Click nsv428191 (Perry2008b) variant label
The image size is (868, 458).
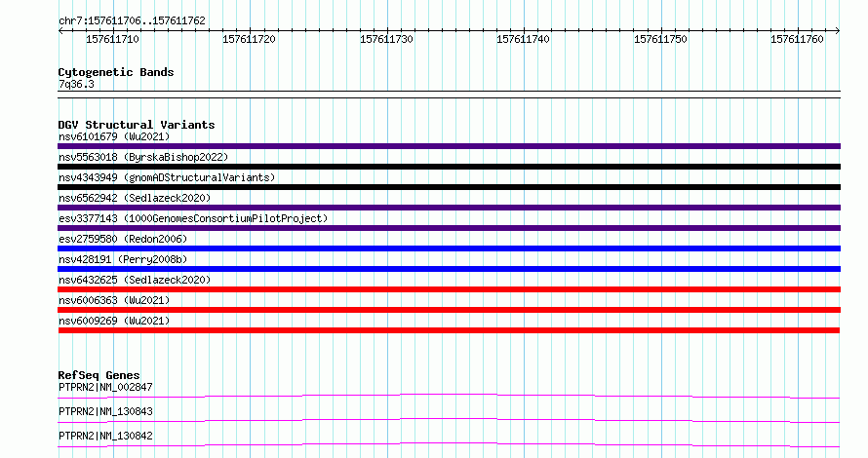pyautogui.click(x=123, y=259)
